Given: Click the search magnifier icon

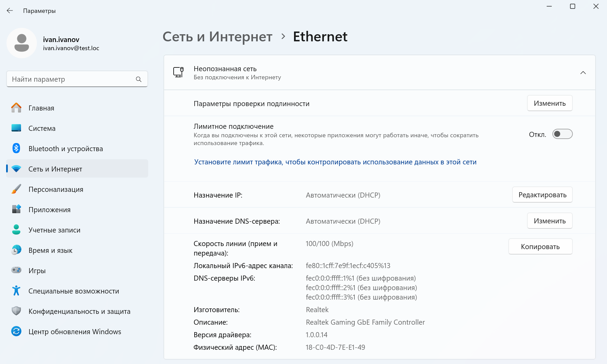Looking at the screenshot, I should coord(138,79).
